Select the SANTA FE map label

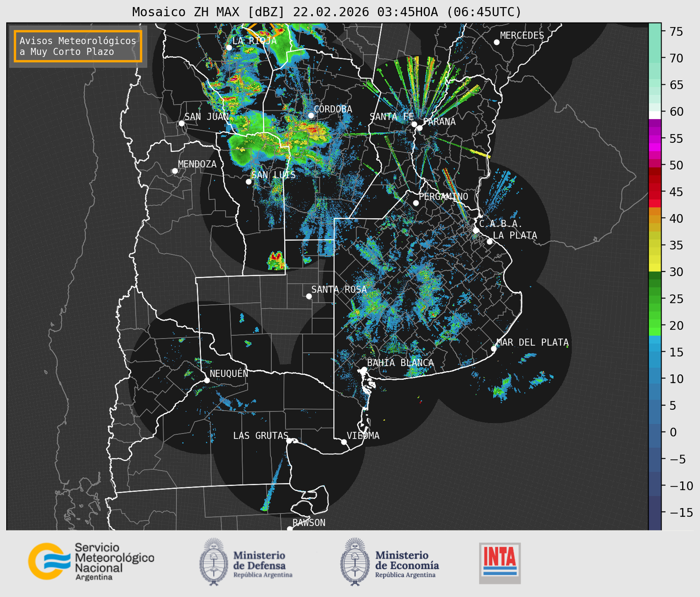[x=392, y=117]
